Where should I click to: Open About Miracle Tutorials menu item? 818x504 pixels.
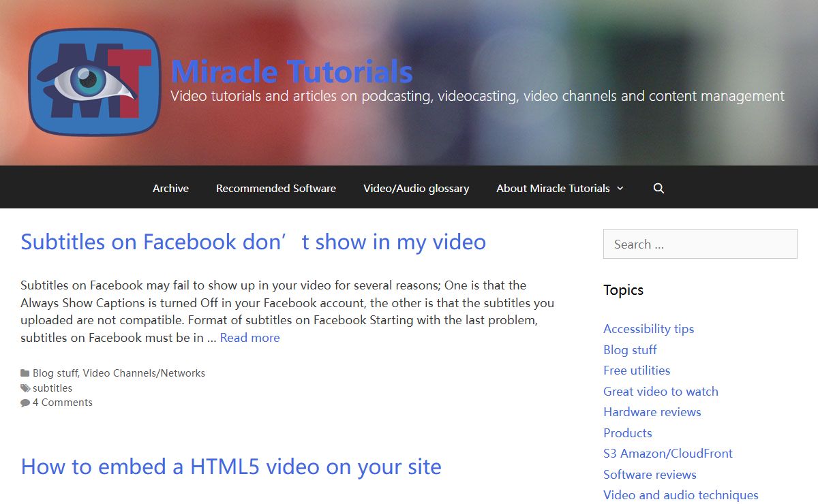553,188
